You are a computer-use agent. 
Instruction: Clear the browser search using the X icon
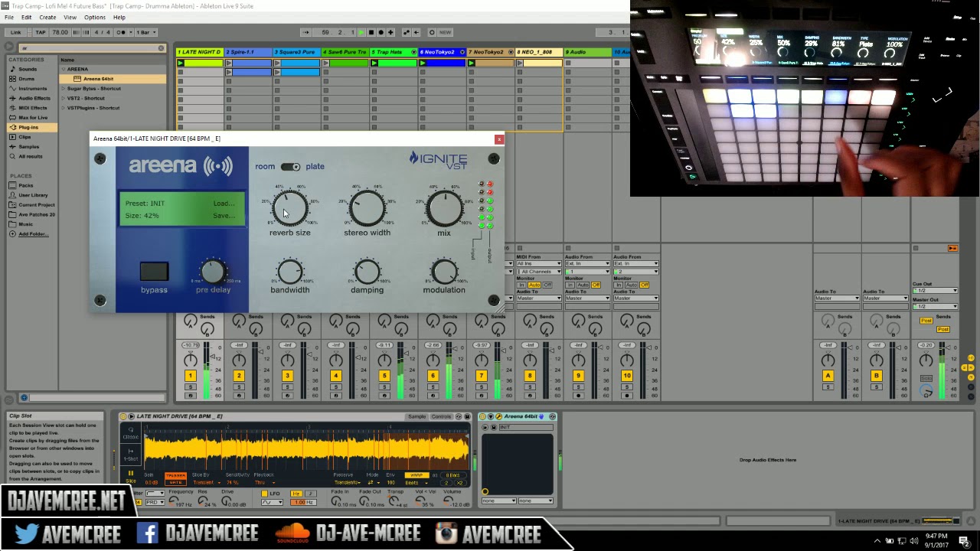[161, 47]
